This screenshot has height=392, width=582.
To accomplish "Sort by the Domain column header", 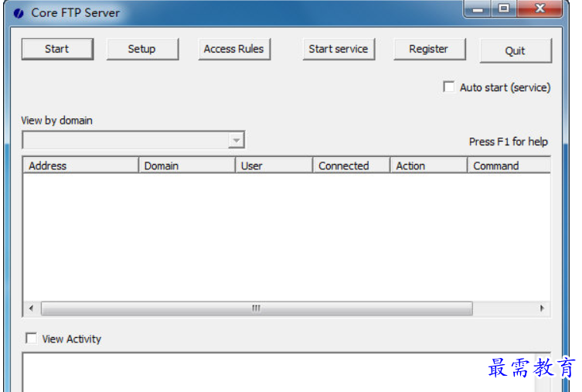I will pyautogui.click(x=187, y=165).
